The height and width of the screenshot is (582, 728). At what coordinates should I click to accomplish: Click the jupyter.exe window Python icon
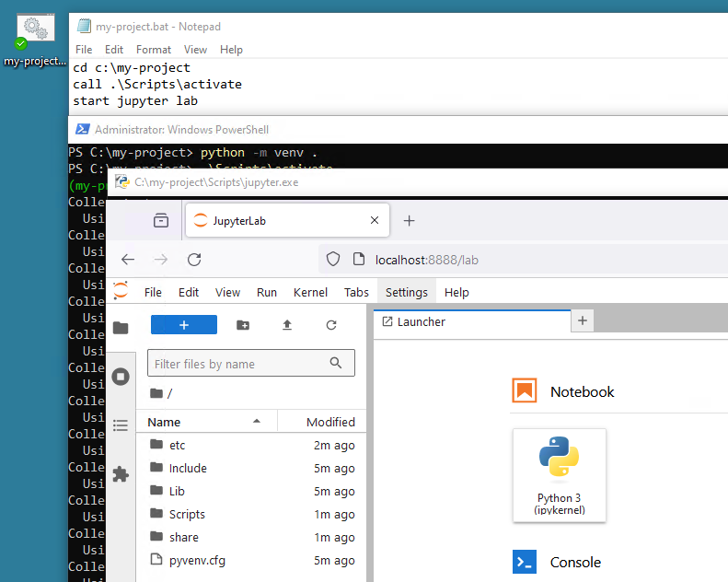tap(122, 181)
